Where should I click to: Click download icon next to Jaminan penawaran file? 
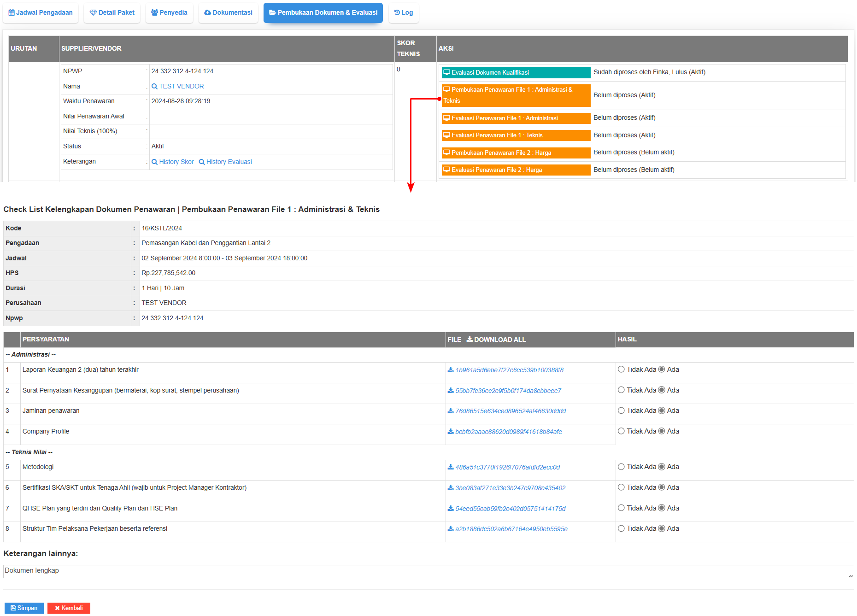(451, 411)
